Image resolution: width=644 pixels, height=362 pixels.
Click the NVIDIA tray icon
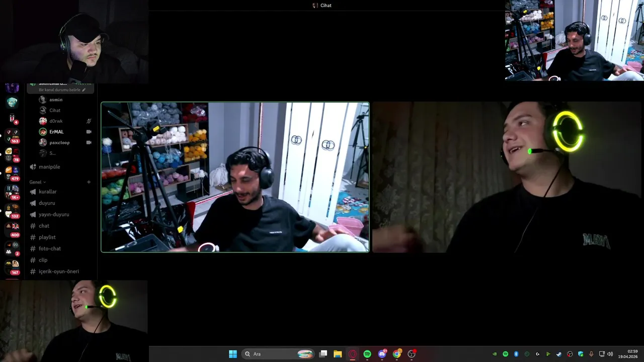pyautogui.click(x=495, y=354)
